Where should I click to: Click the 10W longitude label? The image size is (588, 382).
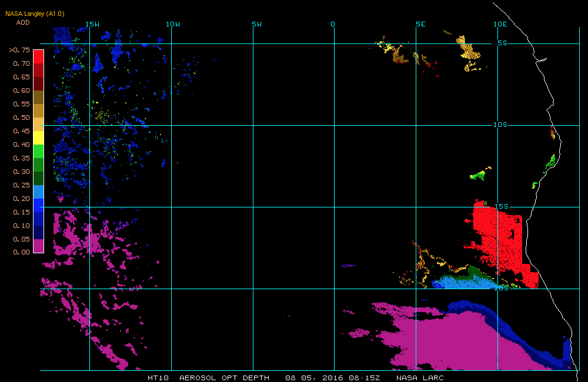click(x=173, y=24)
